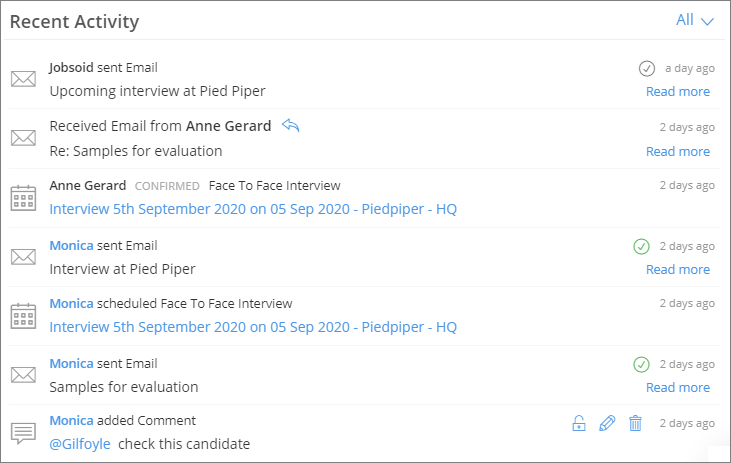Open the All filter dropdown
Image resolution: width=731 pixels, height=463 pixels.
[695, 20]
